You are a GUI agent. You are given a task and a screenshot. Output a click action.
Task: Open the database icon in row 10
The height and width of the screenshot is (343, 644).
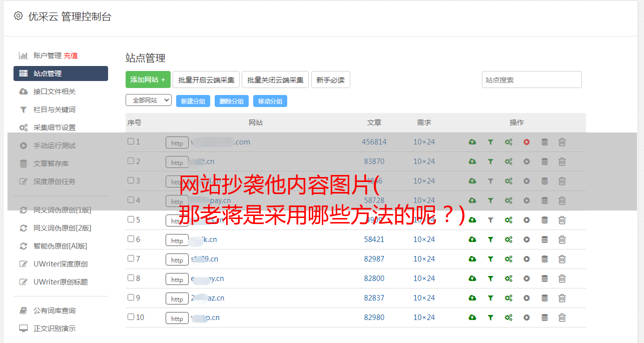(x=544, y=317)
